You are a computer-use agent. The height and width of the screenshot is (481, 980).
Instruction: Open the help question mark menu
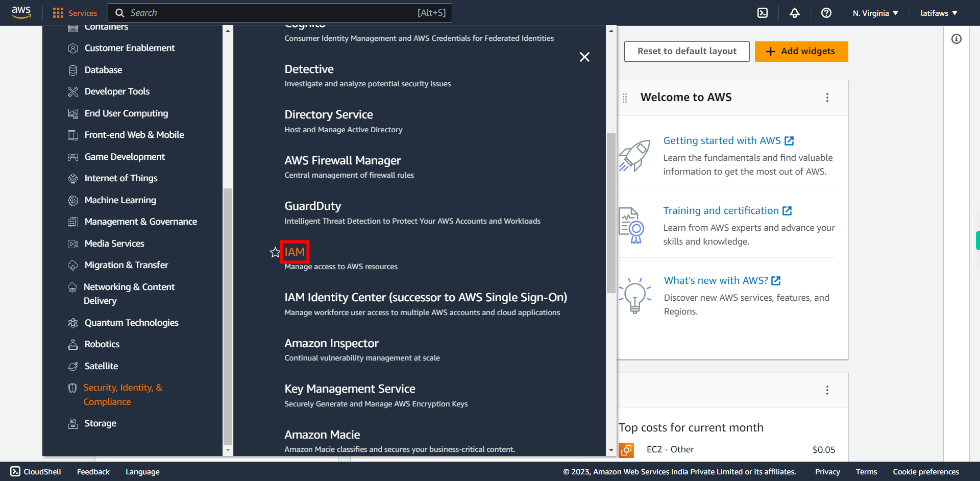coord(826,13)
